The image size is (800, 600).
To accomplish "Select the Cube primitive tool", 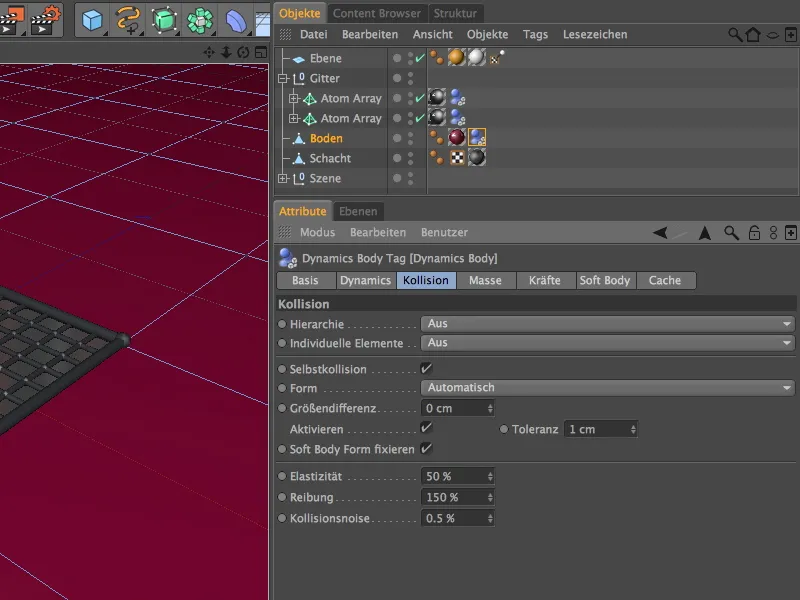I will (x=92, y=20).
